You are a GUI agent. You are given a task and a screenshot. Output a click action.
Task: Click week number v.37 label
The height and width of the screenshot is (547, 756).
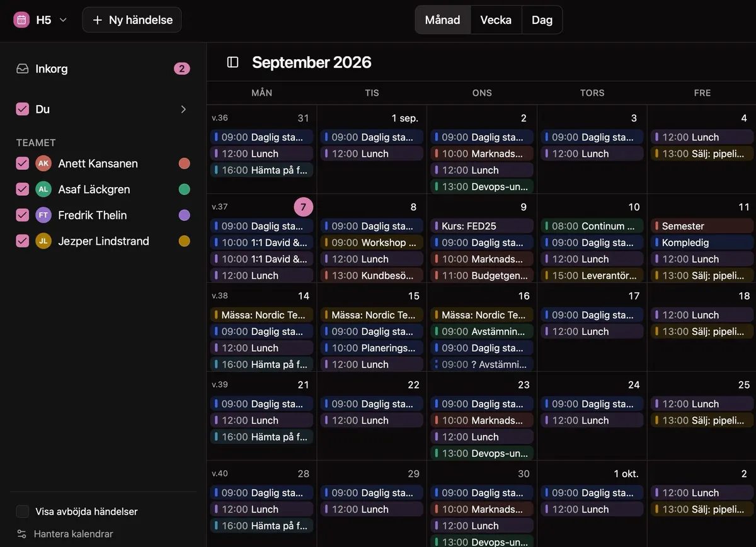click(220, 207)
